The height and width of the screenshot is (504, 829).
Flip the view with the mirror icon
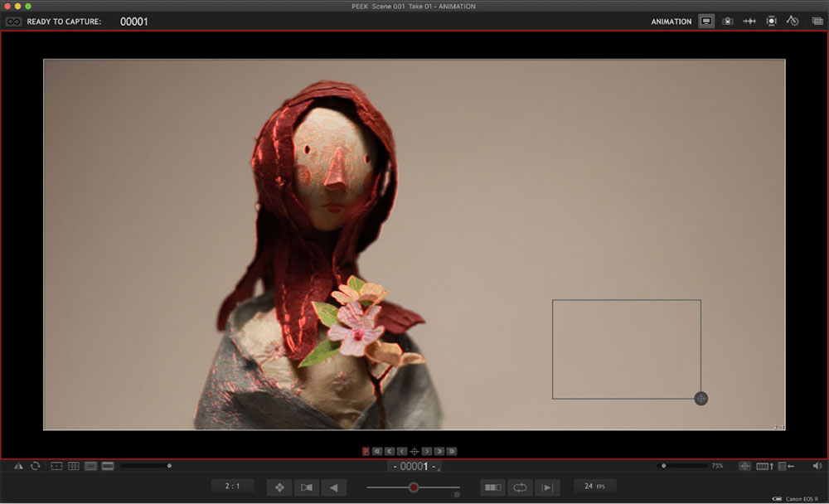point(18,466)
